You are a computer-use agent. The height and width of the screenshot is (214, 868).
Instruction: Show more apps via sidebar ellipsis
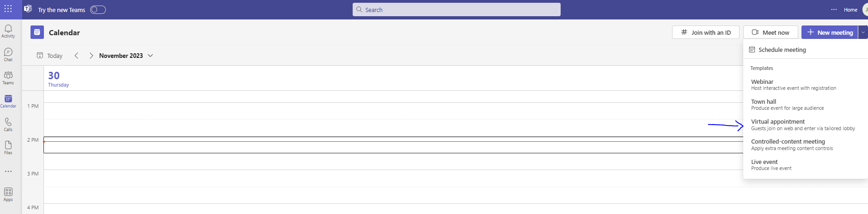tap(8, 171)
